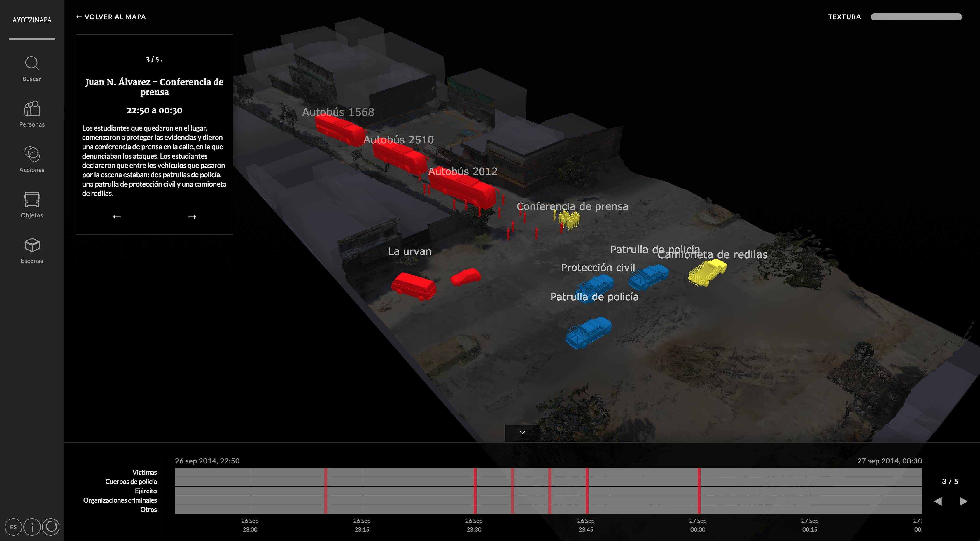Step forward with the timeline play arrow

click(963, 501)
